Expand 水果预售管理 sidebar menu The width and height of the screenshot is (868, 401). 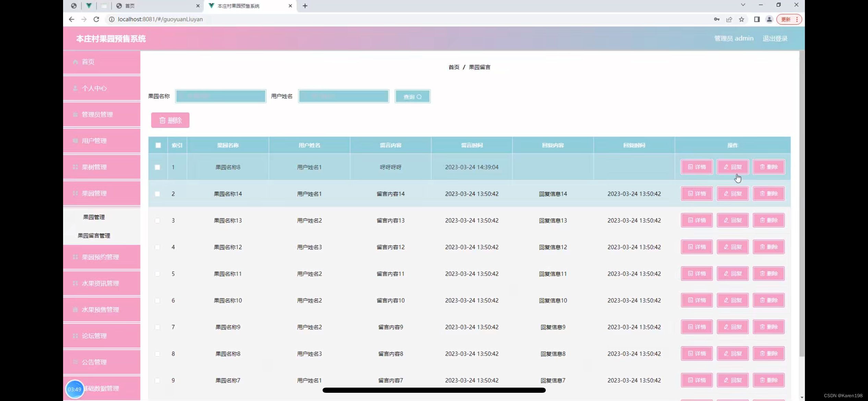click(x=101, y=310)
